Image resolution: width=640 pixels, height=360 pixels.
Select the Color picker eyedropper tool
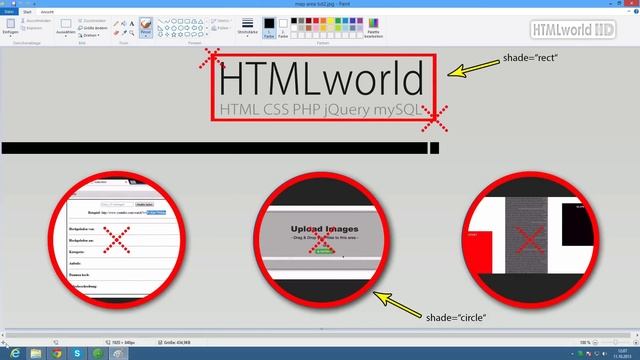coord(124,32)
